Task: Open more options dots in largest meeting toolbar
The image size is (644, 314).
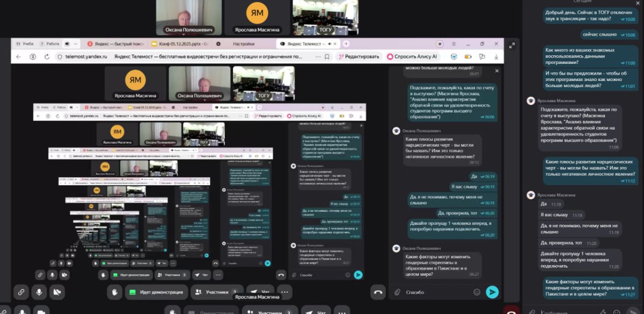Action: coord(284,292)
